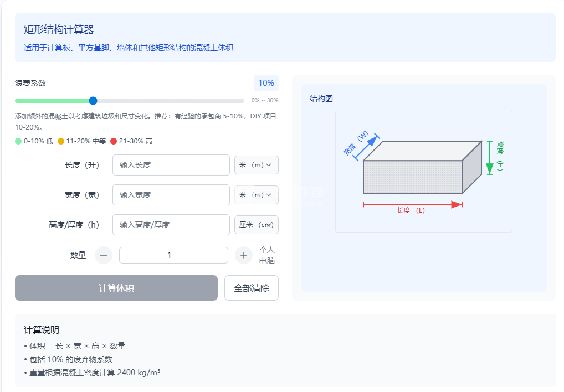Click the 输入长度 input field
The width and height of the screenshot is (564, 392).
171,165
